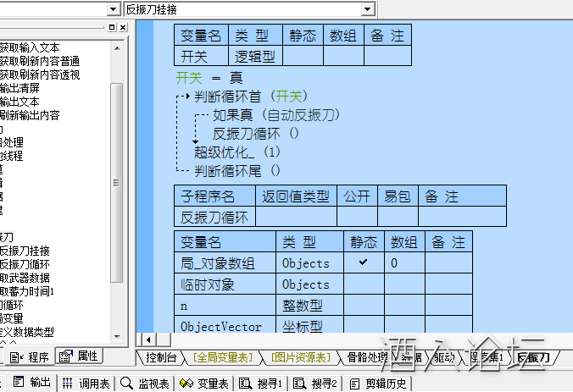Select 获取输入文本 in the program tree
Screen dimensions: 573x392
click(x=29, y=47)
